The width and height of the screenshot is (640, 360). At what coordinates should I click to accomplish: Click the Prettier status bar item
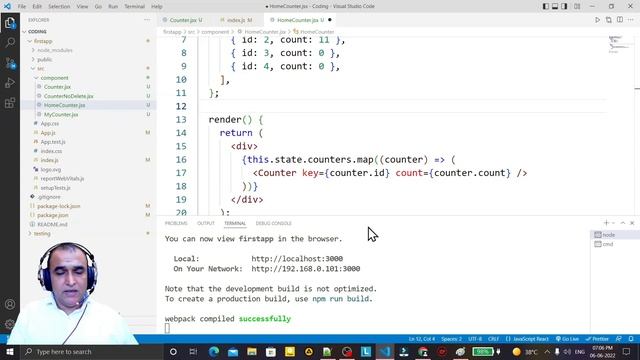point(598,339)
